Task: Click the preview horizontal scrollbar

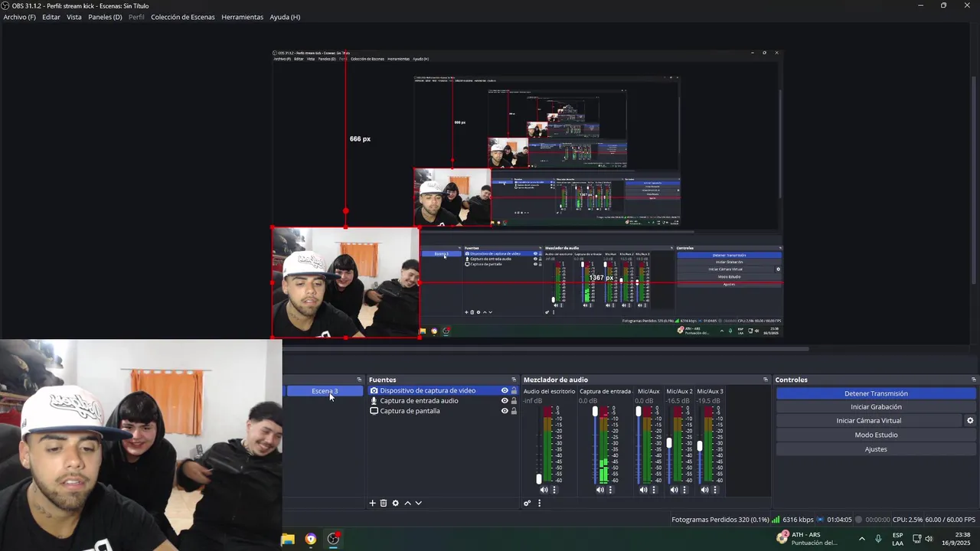Action: (545, 349)
